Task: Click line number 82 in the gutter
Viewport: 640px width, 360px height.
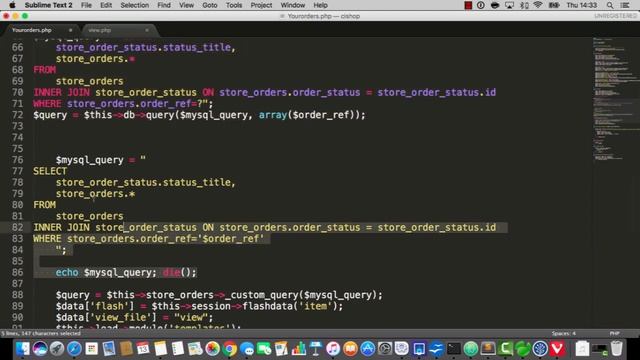Action: [18, 227]
